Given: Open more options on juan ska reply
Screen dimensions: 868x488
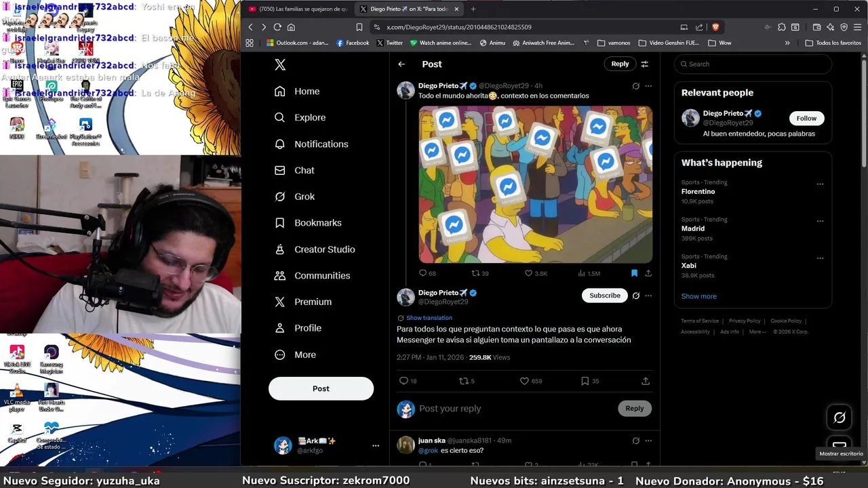Looking at the screenshot, I should 648,441.
